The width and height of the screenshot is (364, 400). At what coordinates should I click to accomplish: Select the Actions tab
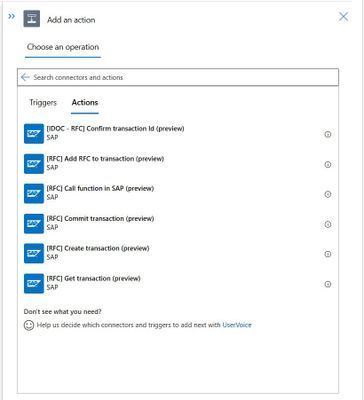coord(85,103)
